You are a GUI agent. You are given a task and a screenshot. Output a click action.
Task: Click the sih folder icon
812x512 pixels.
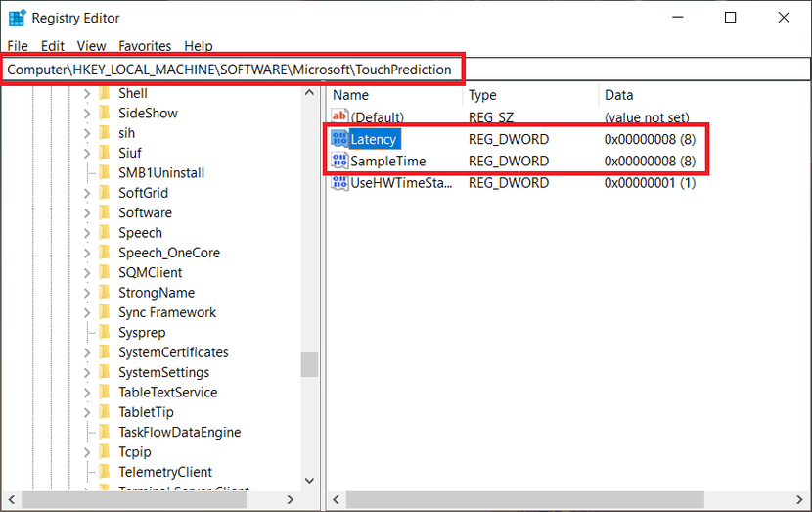105,133
